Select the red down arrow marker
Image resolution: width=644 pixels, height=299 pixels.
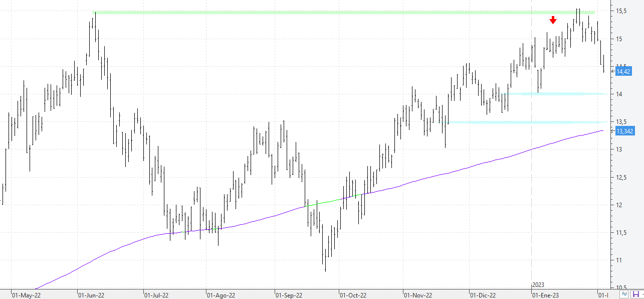[553, 20]
